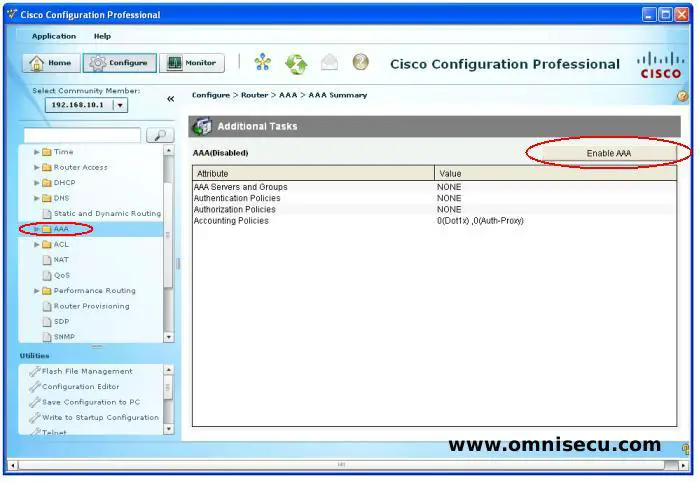Screen dimensions: 699x483
Task: Click Write to Startup Configuration
Action: (100, 417)
